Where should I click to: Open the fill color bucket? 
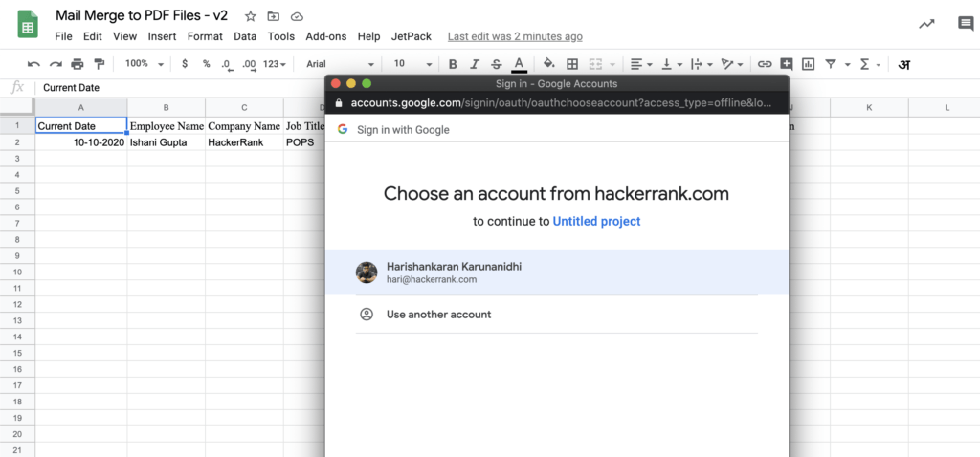pos(548,64)
